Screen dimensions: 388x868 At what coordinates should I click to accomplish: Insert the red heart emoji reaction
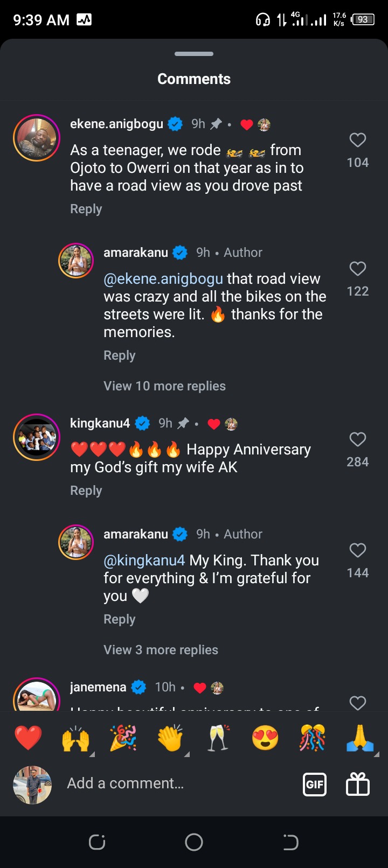click(x=28, y=738)
